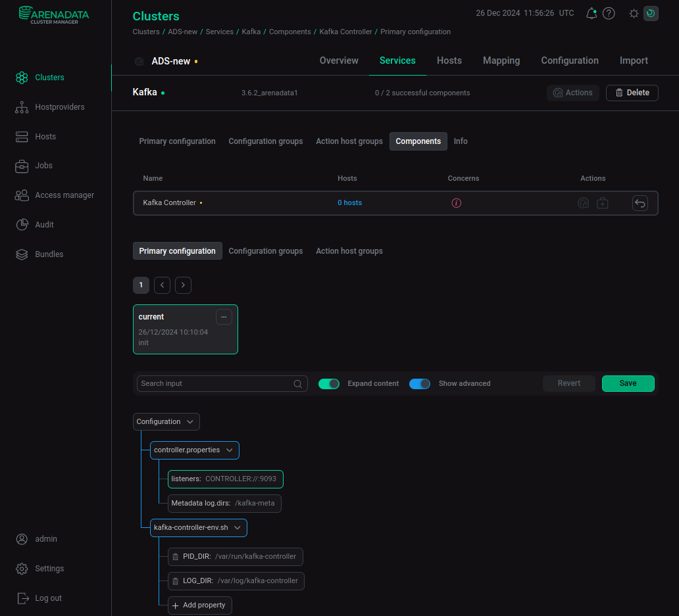
Task: Delete the LOG_DIR property
Action: click(176, 581)
